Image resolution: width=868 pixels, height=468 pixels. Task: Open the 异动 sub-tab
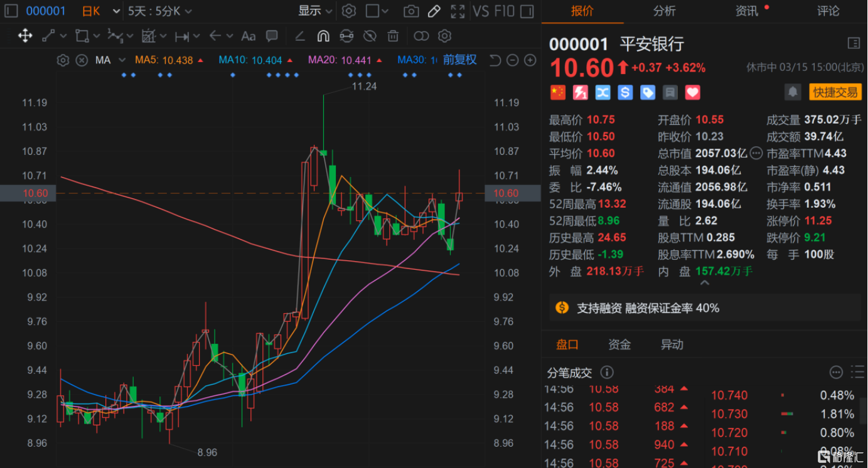[x=672, y=344]
